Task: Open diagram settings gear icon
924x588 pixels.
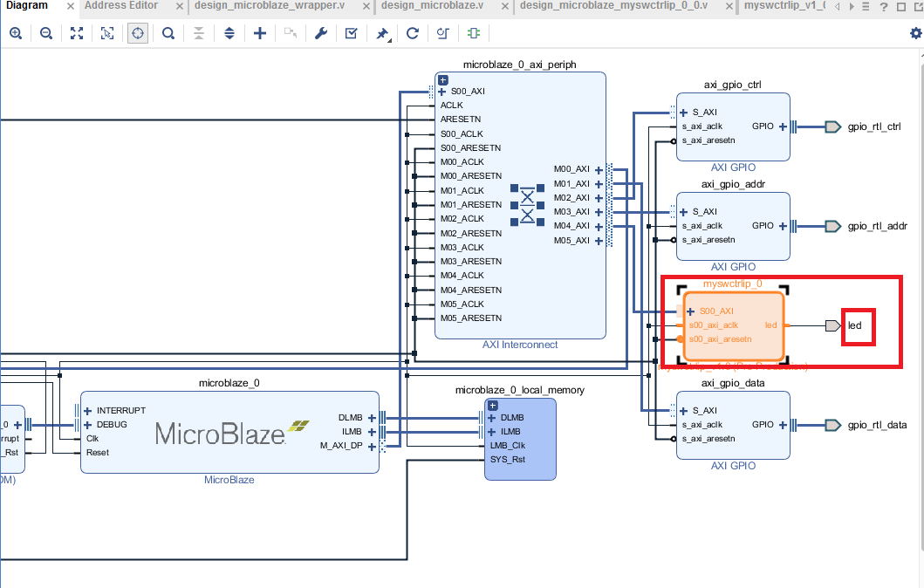Action: click(915, 33)
